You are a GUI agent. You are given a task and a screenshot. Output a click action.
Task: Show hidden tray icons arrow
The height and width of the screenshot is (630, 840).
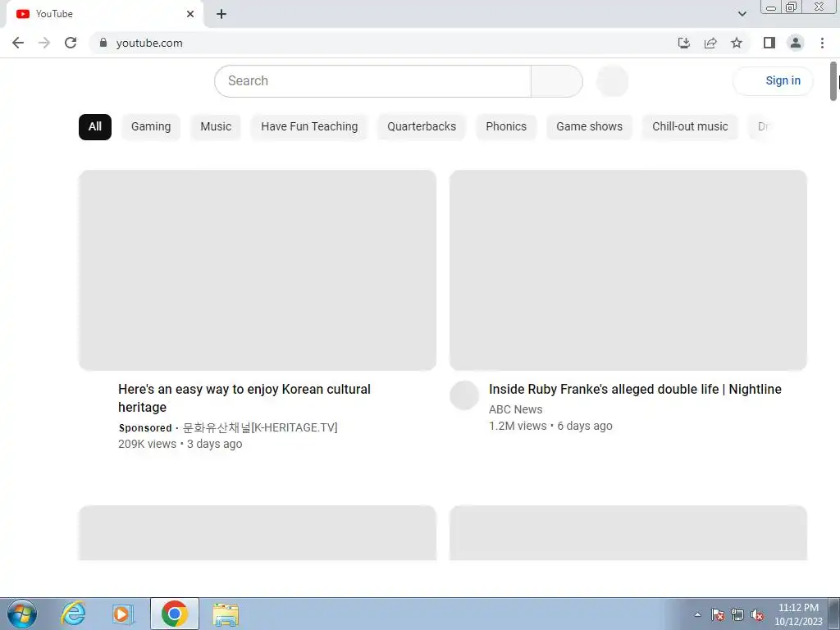click(x=697, y=614)
